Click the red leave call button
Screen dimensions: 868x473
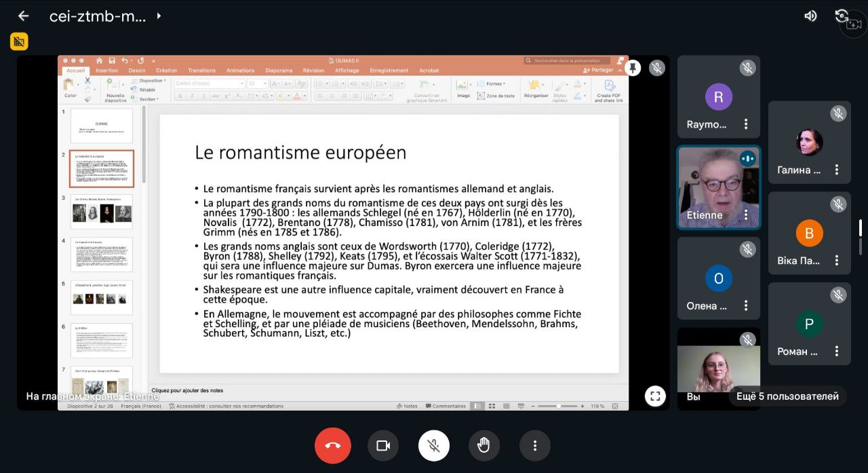pyautogui.click(x=332, y=446)
